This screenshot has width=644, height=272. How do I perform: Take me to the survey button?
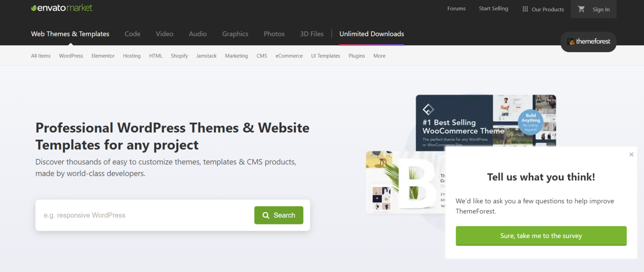541,236
